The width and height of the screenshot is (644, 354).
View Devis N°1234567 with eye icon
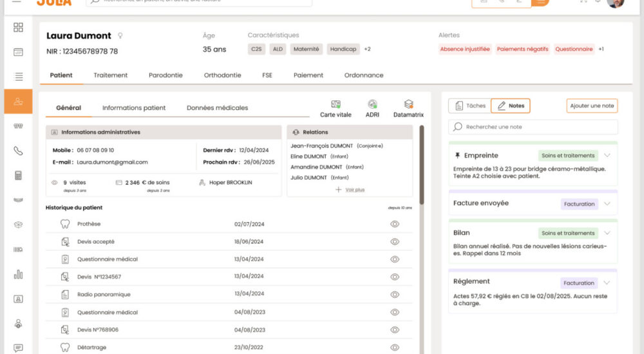(395, 277)
